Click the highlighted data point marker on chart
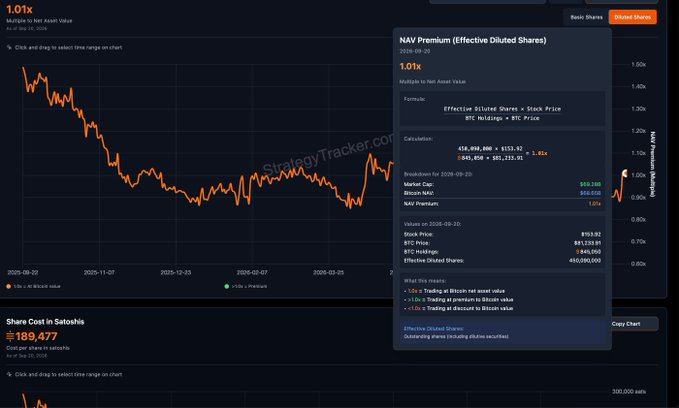 [x=624, y=173]
